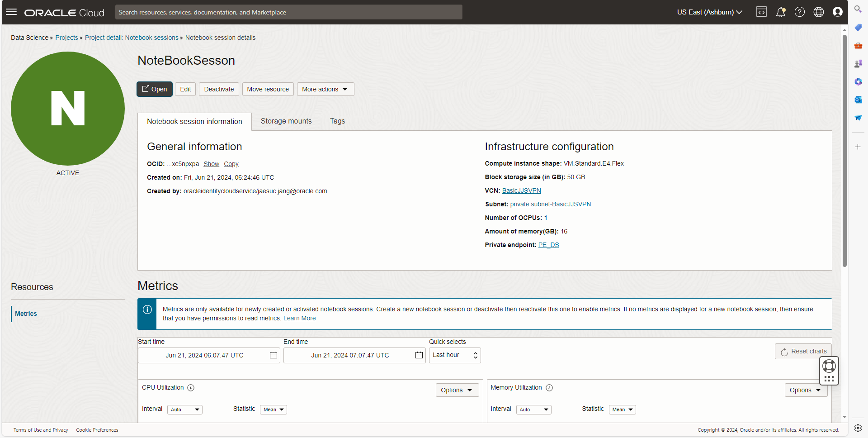Click the browser sidebar search icon

pos(858,9)
